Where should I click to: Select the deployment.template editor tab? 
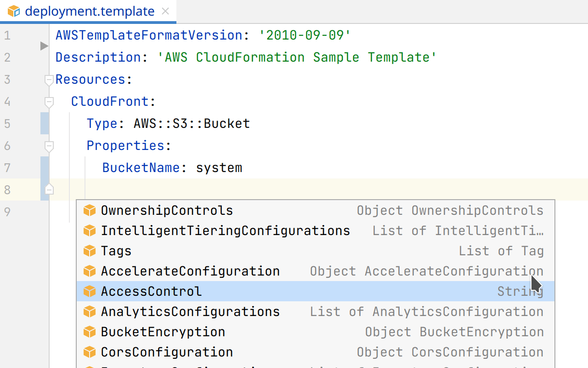pos(89,11)
